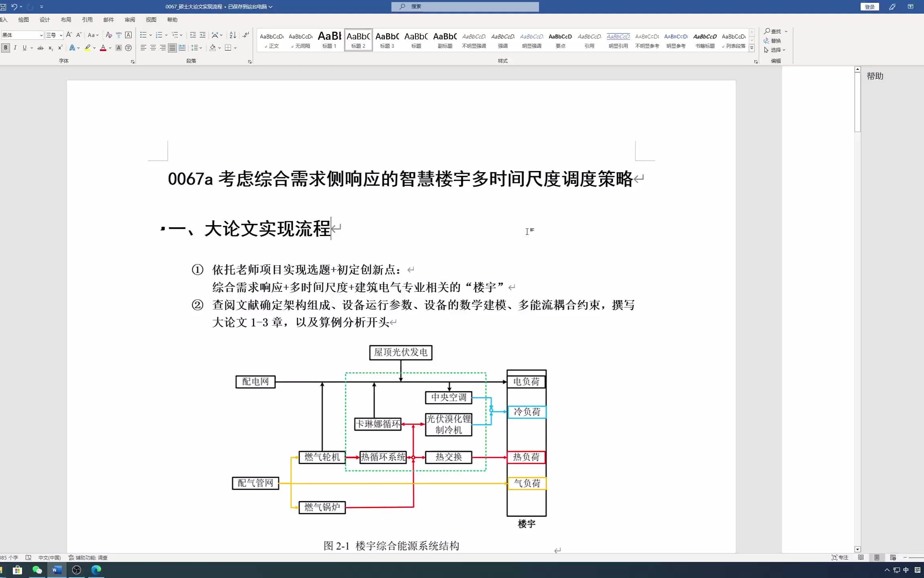Toggle italic formatting
Screen dimensions: 924x578
point(15,48)
